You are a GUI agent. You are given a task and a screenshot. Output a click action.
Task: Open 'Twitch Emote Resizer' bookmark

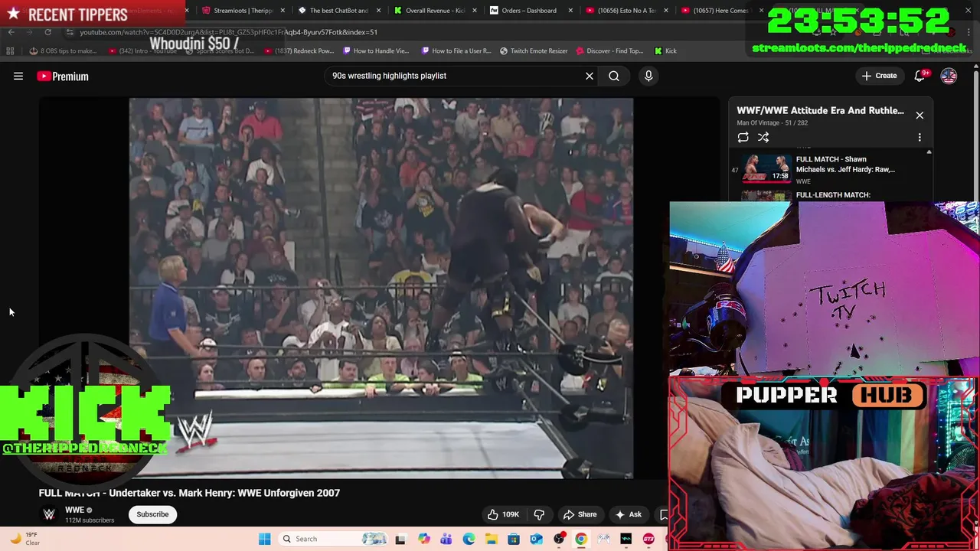tap(534, 51)
